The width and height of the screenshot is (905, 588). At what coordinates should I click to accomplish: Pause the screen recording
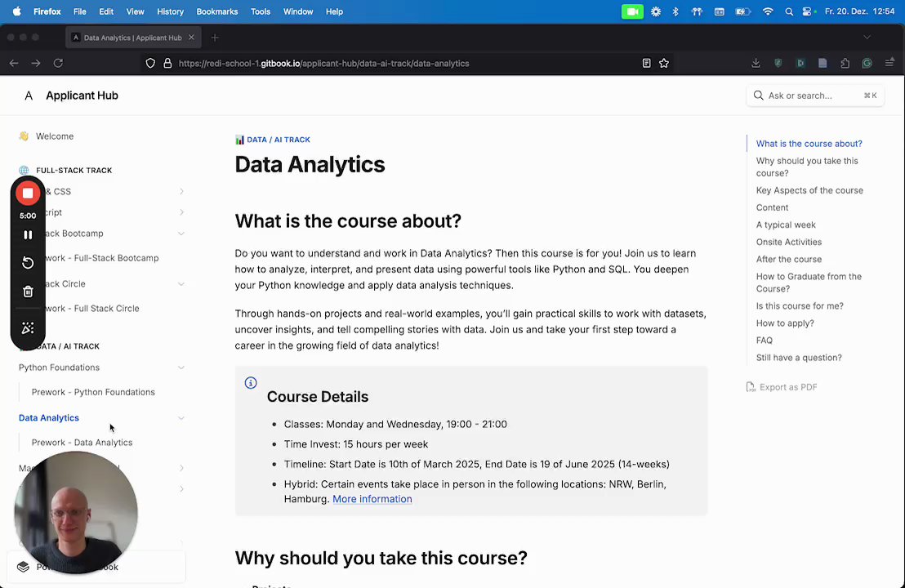(x=28, y=235)
